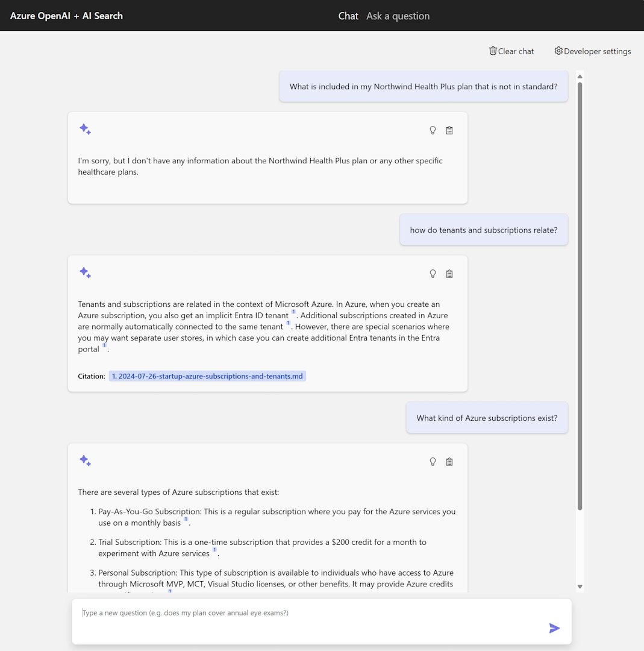Open Developer settings via the gear icon

(558, 51)
